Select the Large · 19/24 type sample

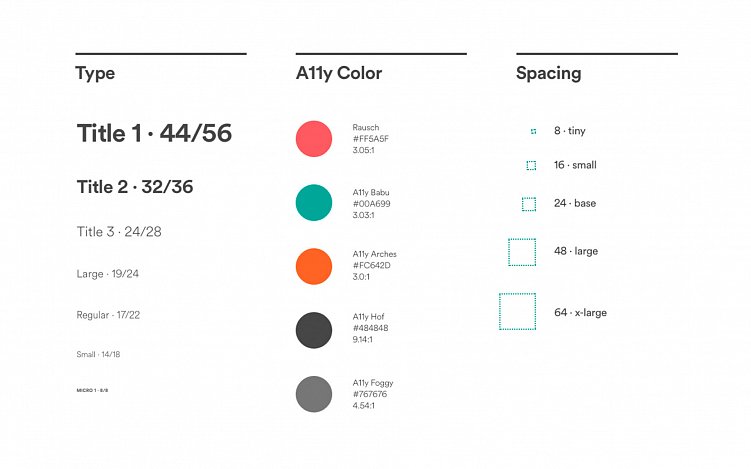pyautogui.click(x=108, y=274)
